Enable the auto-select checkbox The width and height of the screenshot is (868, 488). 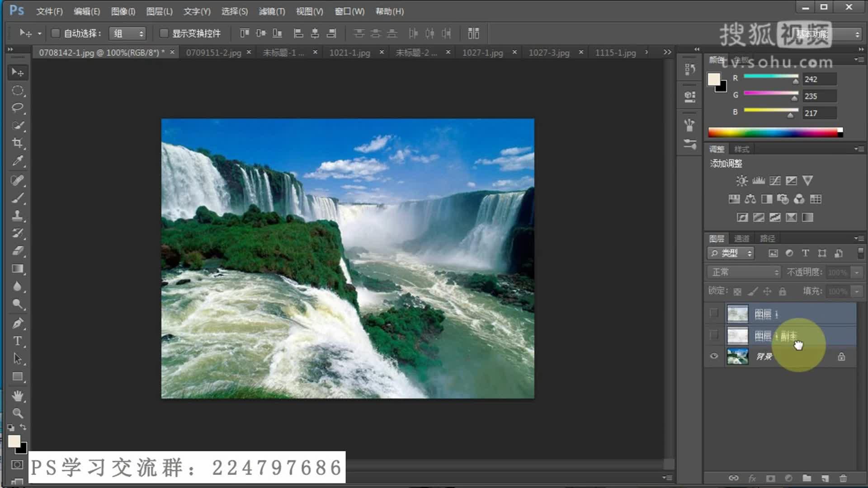[56, 33]
